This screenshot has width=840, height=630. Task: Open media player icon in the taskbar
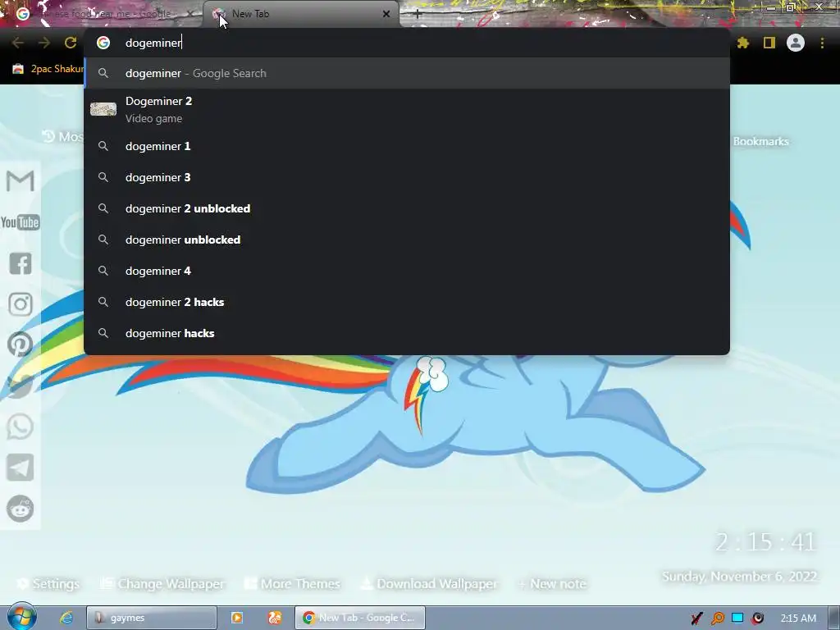237,618
